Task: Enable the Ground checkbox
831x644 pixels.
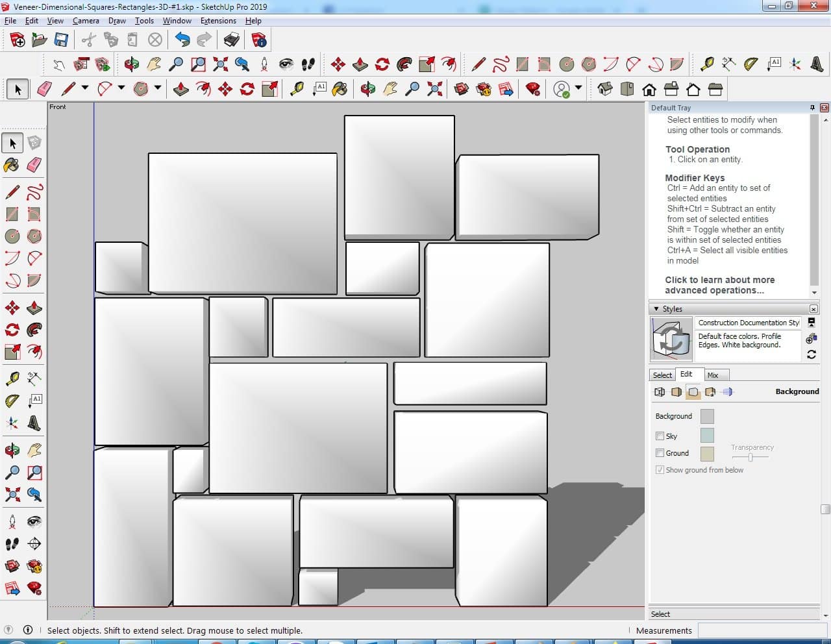Action: (x=660, y=453)
